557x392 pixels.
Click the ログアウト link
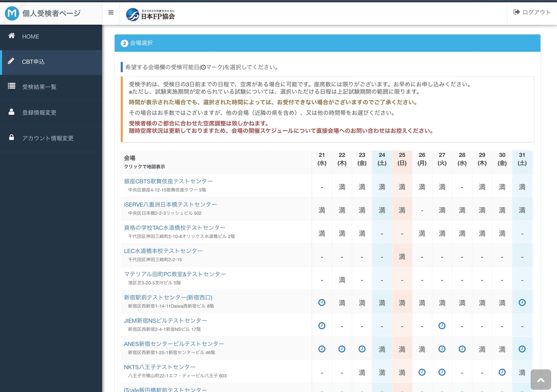532,12
